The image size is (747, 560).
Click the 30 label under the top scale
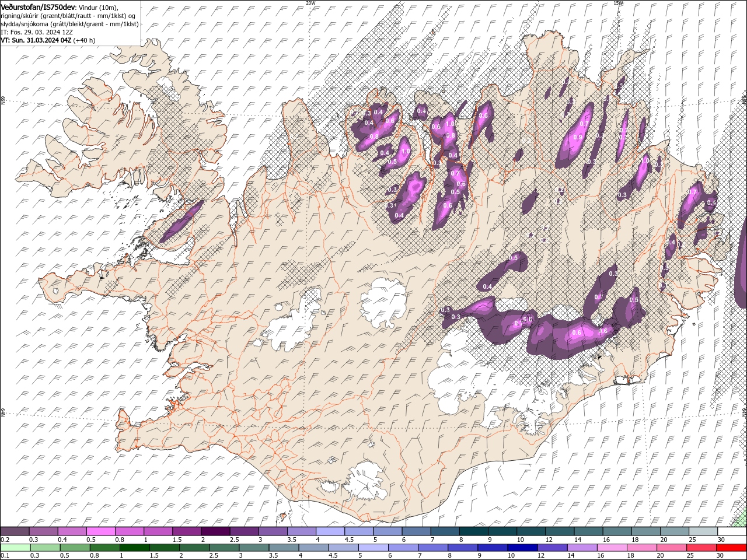point(721,540)
